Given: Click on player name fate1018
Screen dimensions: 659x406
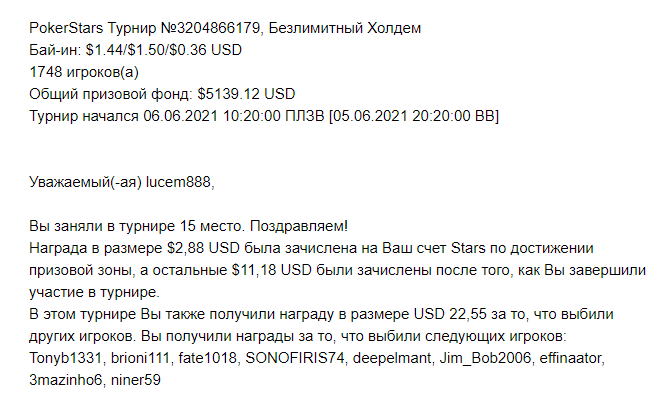Looking at the screenshot, I should point(207,358).
